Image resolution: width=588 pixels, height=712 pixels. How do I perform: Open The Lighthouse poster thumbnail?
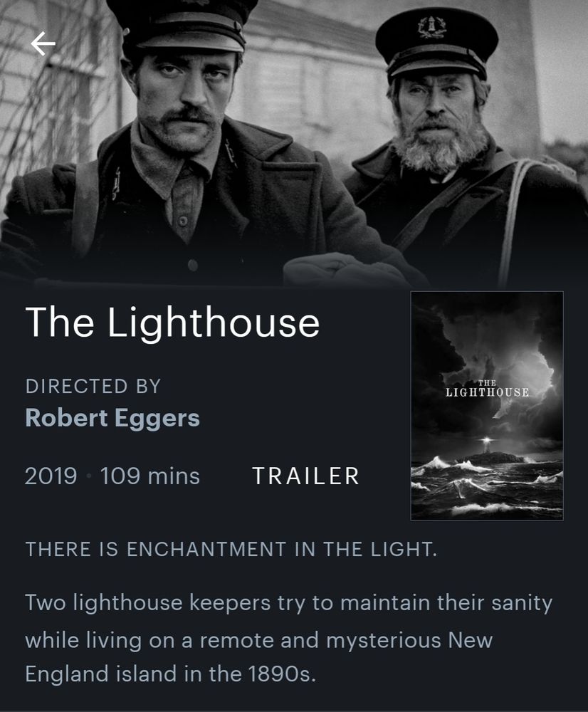tap(487, 406)
